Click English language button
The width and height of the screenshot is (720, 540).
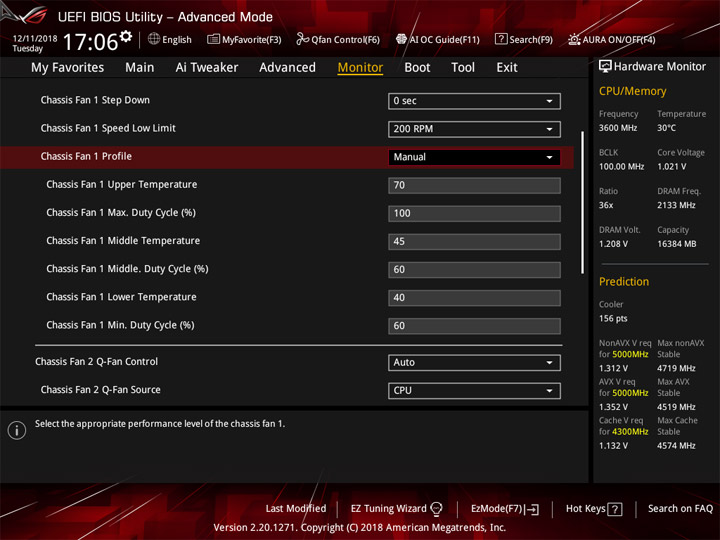177,39
